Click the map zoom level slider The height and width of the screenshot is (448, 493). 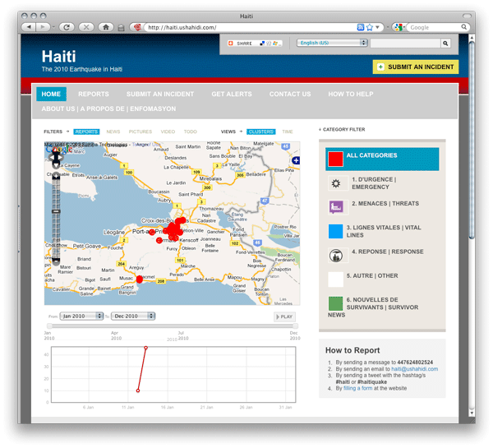56,211
